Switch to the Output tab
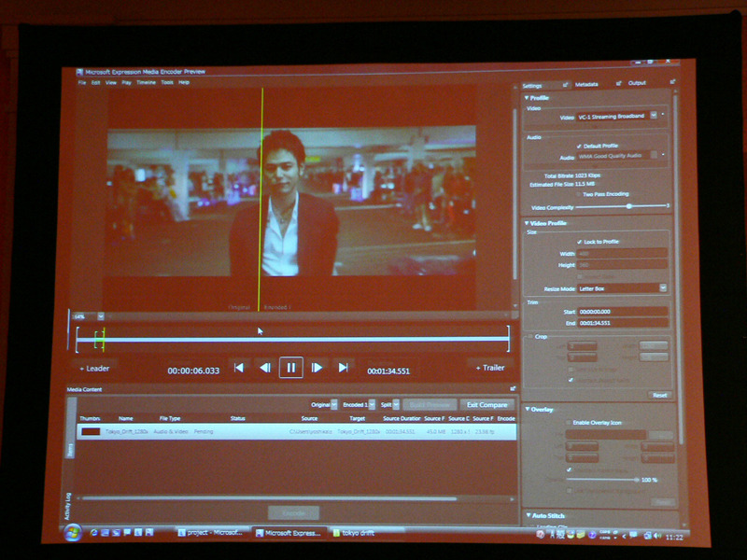 click(x=637, y=83)
